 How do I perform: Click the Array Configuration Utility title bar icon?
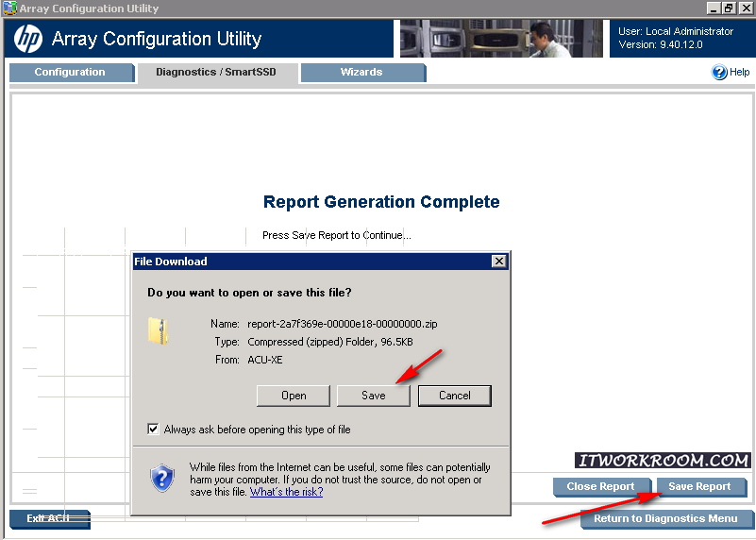point(9,8)
